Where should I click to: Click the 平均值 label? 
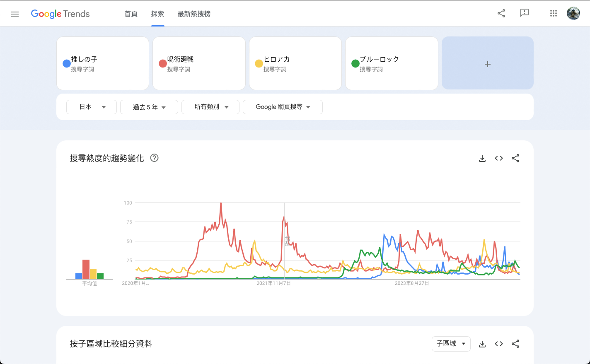point(89,284)
